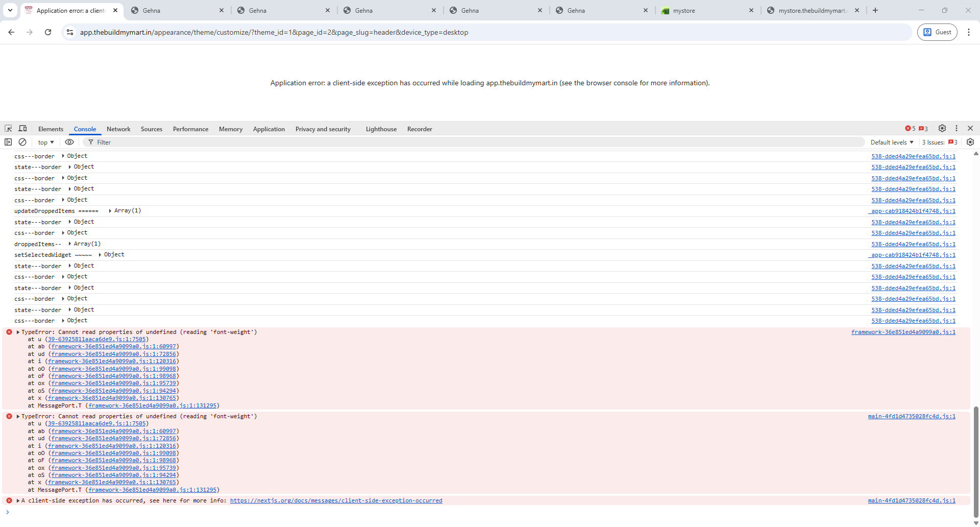The height and width of the screenshot is (527, 980).
Task: Create live expression with eye icon
Action: [69, 142]
